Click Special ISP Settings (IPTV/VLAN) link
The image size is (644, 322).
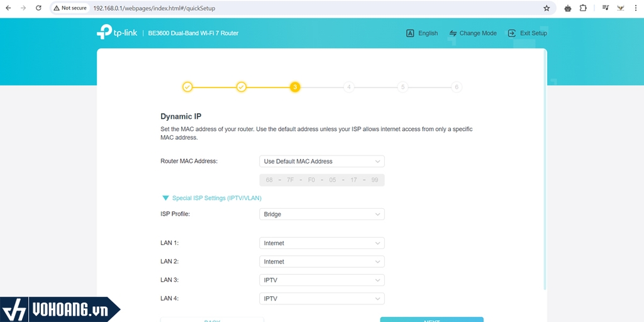[217, 198]
